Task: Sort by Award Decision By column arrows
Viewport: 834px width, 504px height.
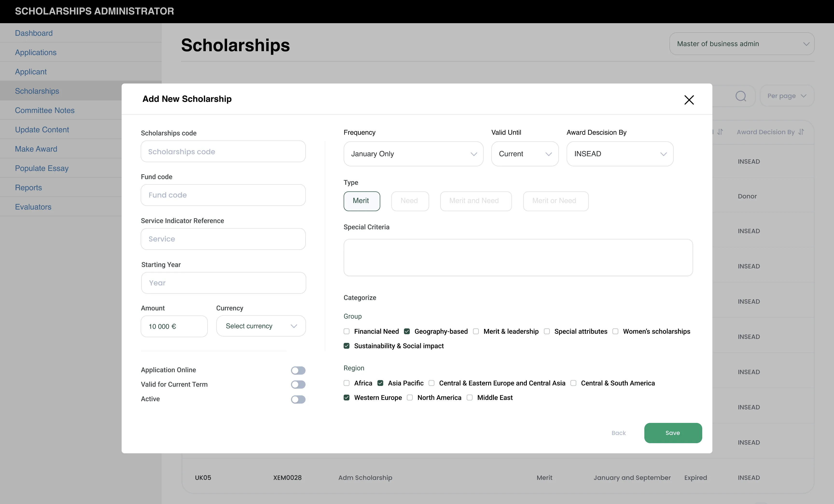Action: [x=801, y=132]
